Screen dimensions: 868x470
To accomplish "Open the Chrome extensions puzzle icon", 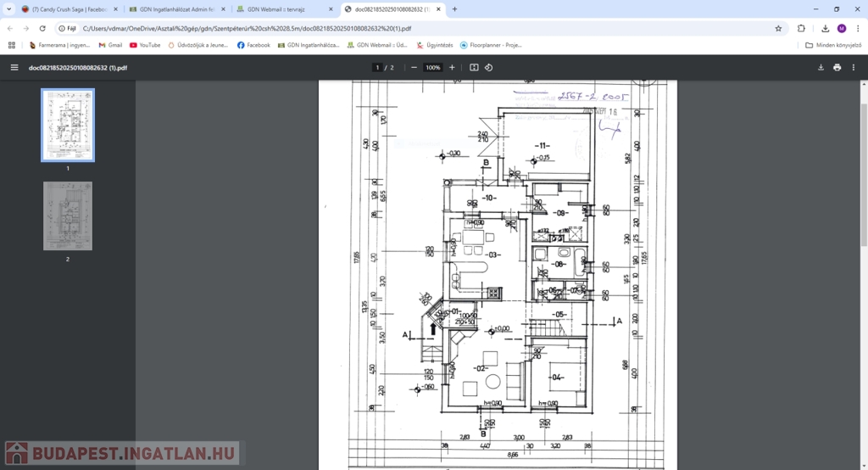I will [801, 28].
